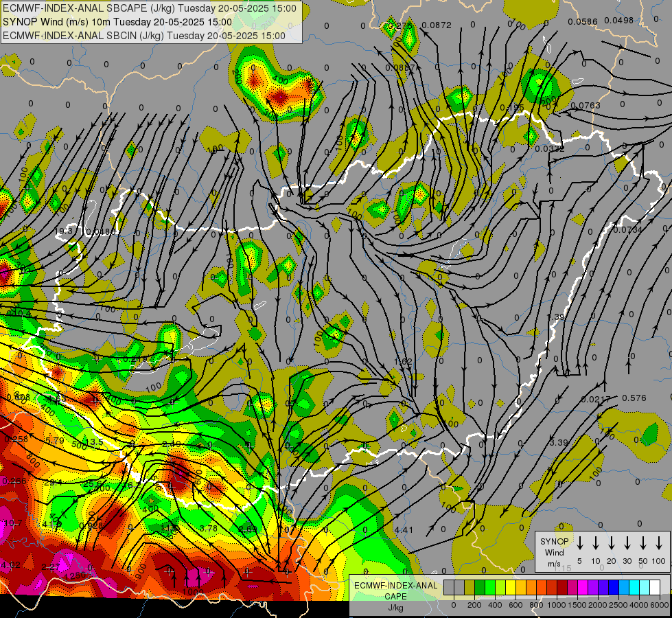Click the 0.0217 value on the map

click(x=596, y=399)
